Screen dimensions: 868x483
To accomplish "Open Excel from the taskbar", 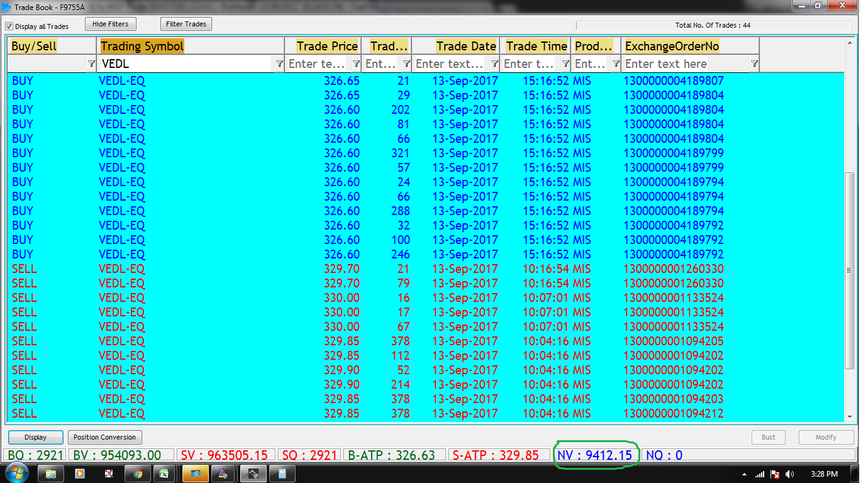I will coord(164,474).
